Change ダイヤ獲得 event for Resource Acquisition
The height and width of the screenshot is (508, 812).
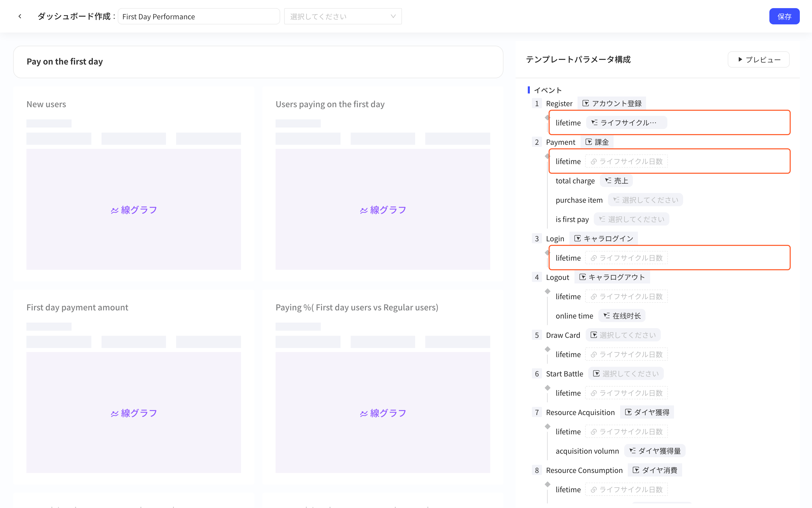(647, 412)
